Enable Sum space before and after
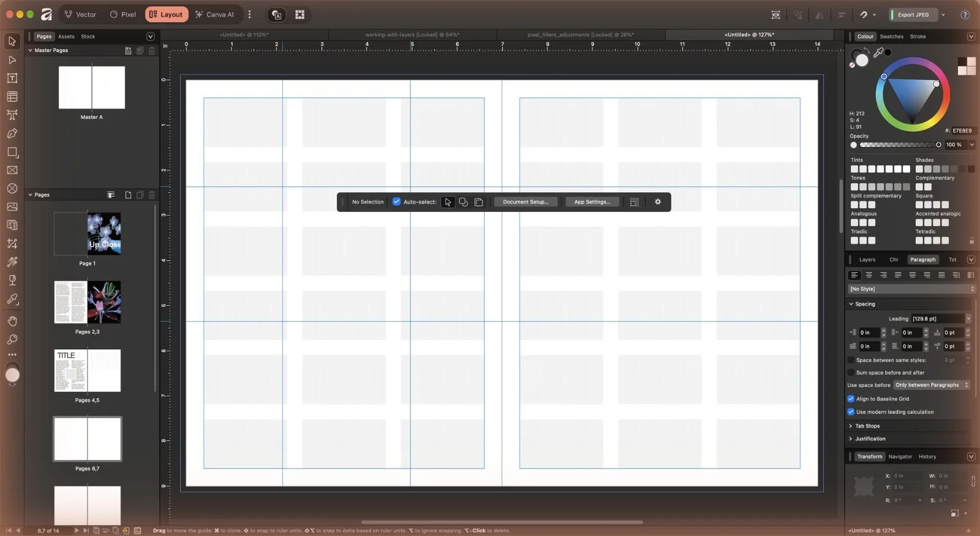This screenshot has height=536, width=980. (x=851, y=372)
